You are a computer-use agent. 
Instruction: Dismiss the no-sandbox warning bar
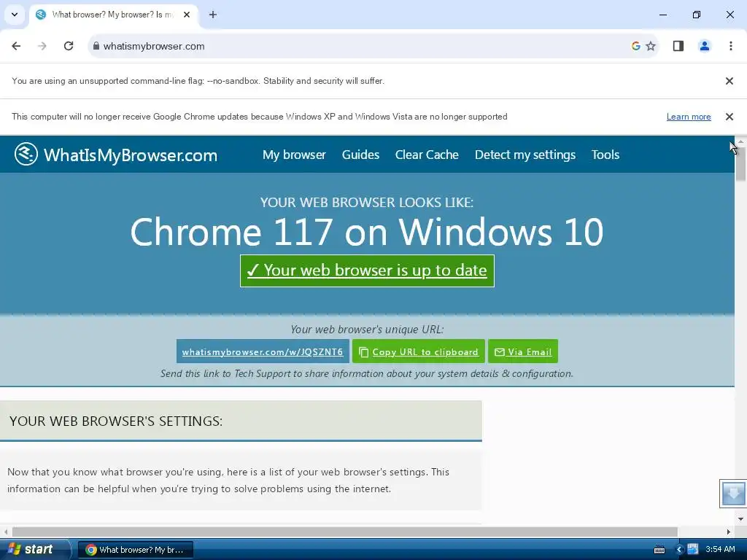point(729,81)
